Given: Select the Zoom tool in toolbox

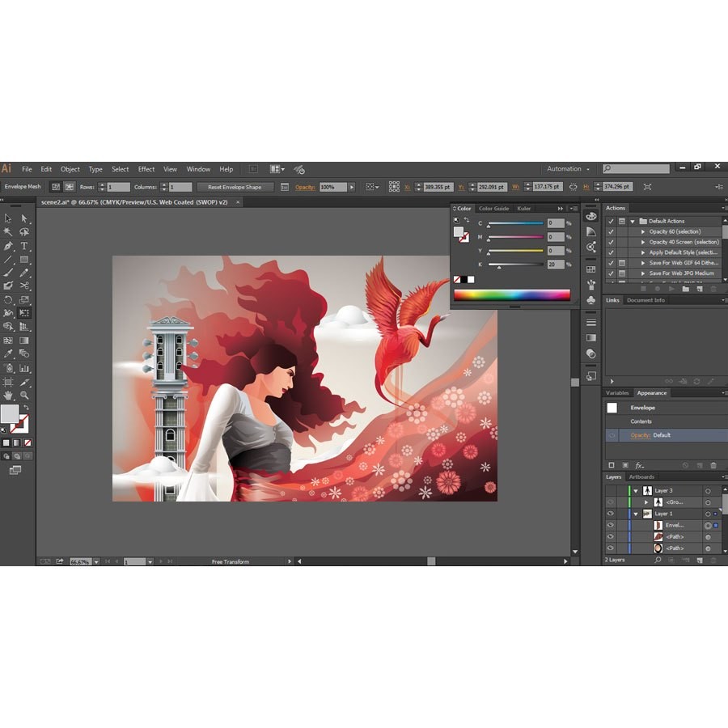Looking at the screenshot, I should pyautogui.click(x=24, y=395).
